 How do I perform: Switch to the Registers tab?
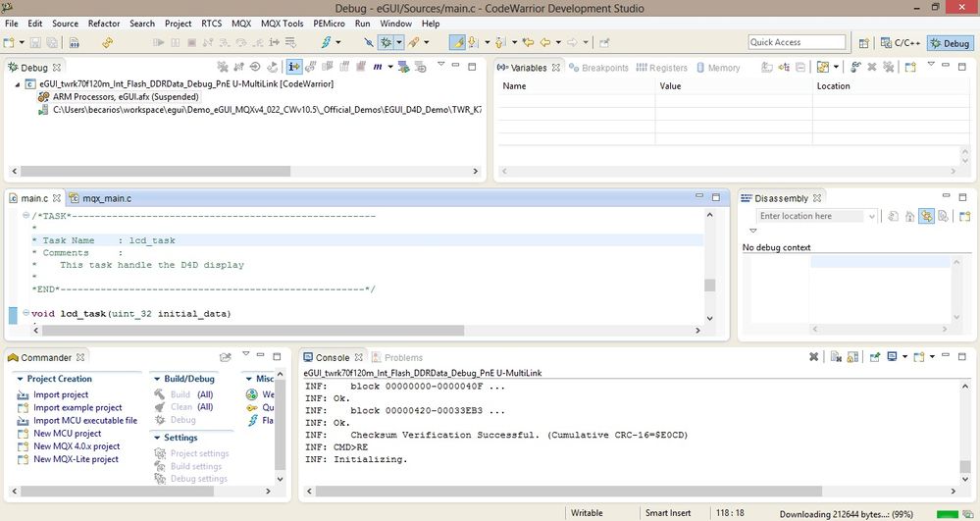point(662,68)
